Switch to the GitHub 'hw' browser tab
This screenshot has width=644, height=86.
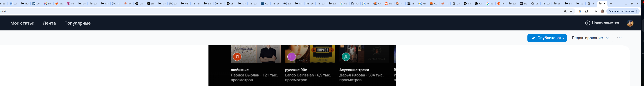coord(354,4)
